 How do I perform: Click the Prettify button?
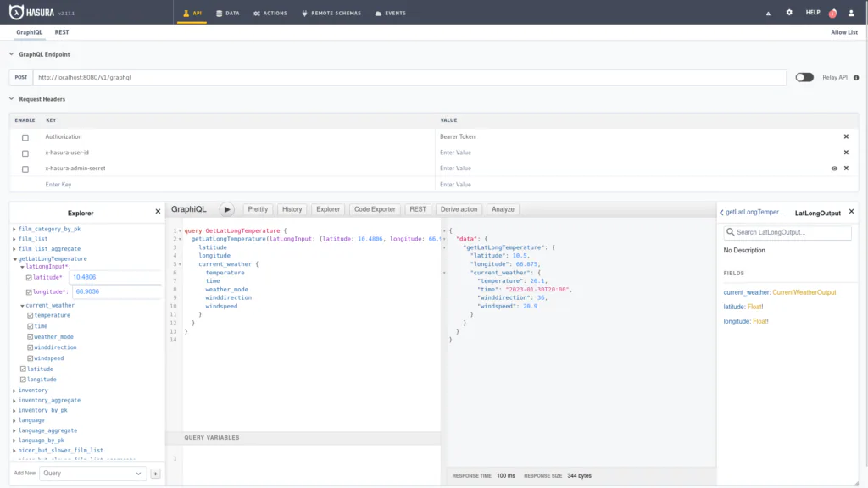pos(258,210)
